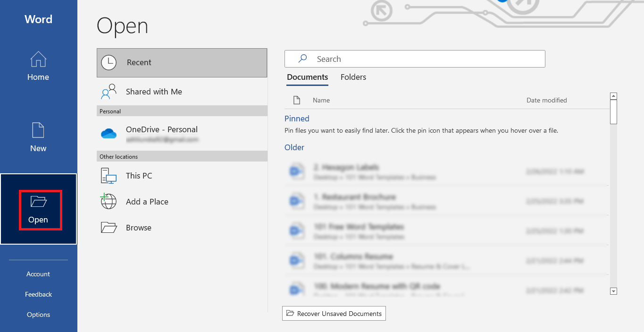Open 100. Modern Resume with QR code
The width and height of the screenshot is (644, 332).
coord(446,287)
